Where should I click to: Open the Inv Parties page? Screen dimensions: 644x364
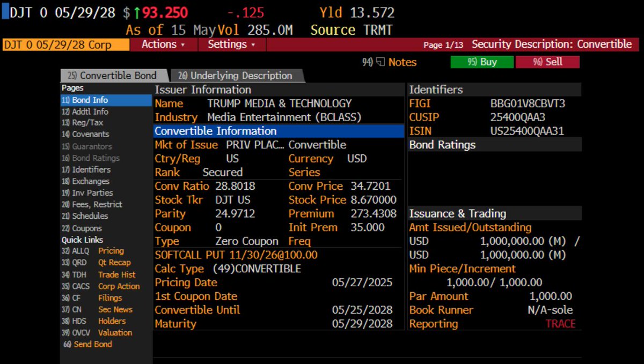(87, 192)
